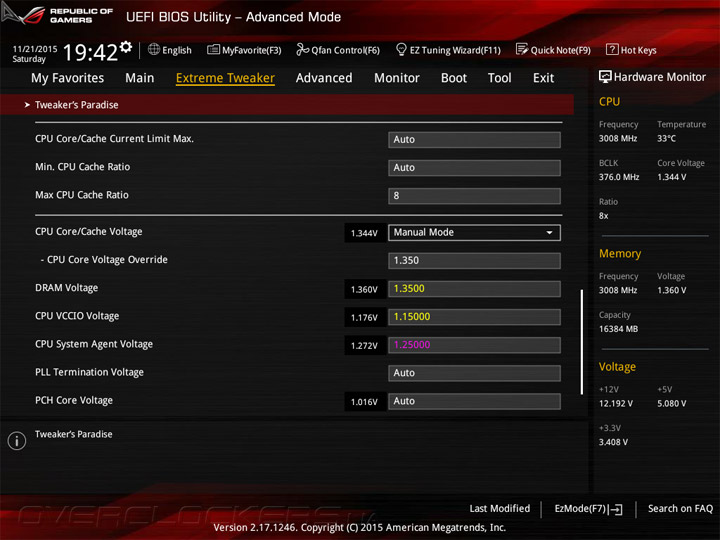
Task: Click the memory capacity 16384 MB value
Action: pyautogui.click(x=618, y=329)
